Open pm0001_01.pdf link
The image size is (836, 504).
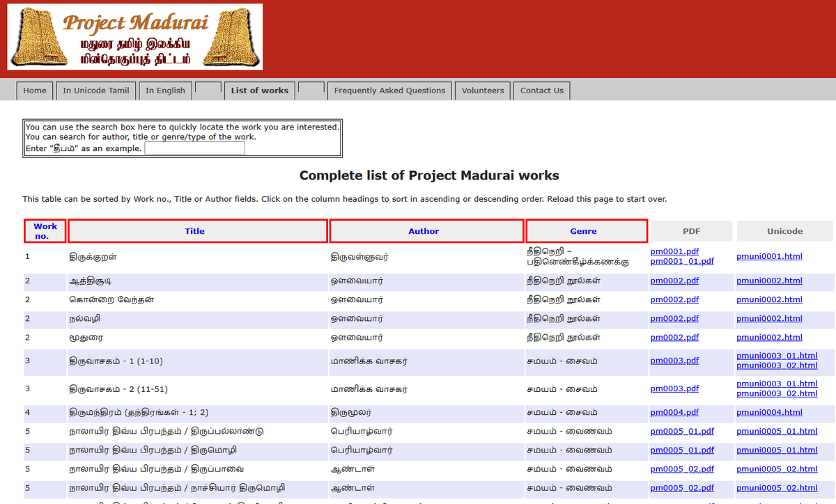[x=682, y=261]
